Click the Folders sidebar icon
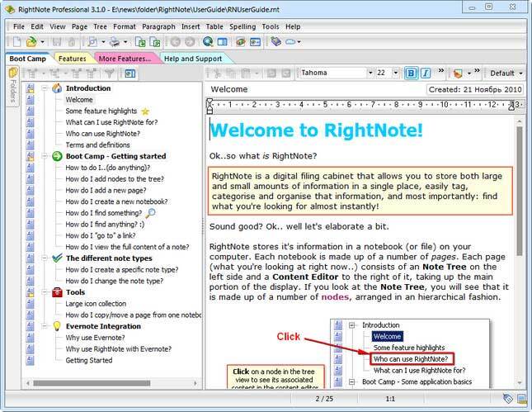 tap(13, 73)
